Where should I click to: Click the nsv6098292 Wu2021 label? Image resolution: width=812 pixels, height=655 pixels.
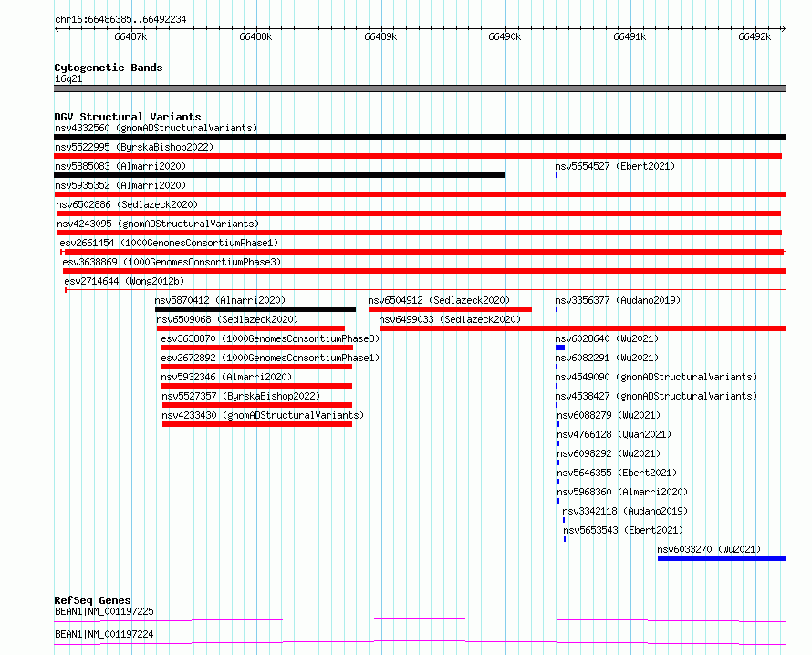[609, 453]
